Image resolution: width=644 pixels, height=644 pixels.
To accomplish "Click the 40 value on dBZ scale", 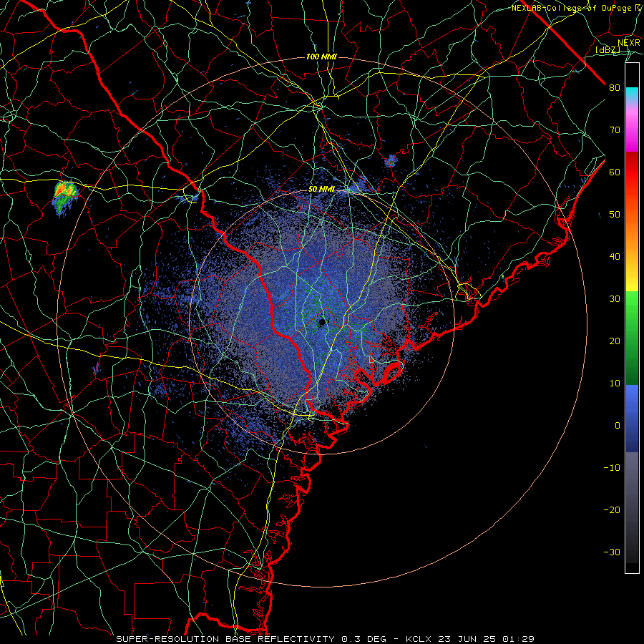I will (x=615, y=256).
